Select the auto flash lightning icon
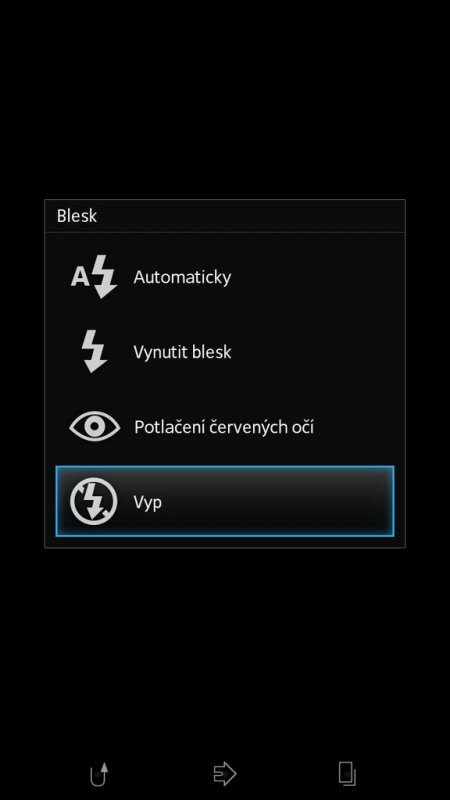 [x=94, y=277]
